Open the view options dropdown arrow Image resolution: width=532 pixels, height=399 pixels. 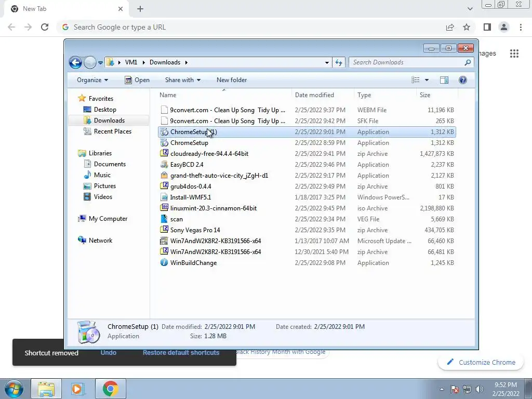[427, 80]
